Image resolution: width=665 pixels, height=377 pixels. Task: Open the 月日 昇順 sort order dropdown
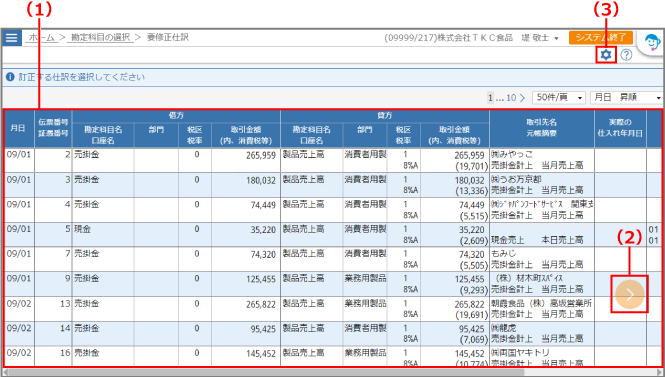click(x=627, y=98)
